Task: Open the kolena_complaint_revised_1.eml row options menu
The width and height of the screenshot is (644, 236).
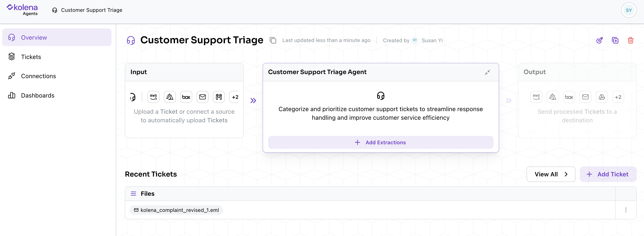Action: click(x=625, y=210)
